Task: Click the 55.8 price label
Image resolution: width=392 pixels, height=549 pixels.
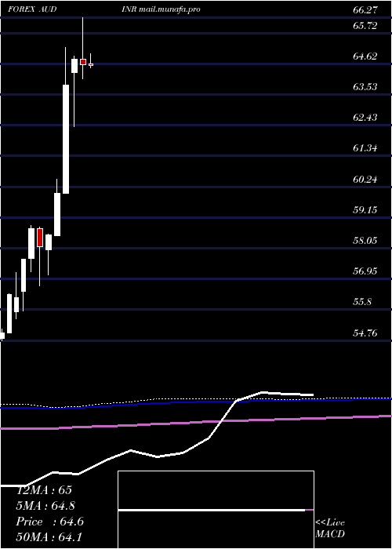Action: [x=362, y=302]
